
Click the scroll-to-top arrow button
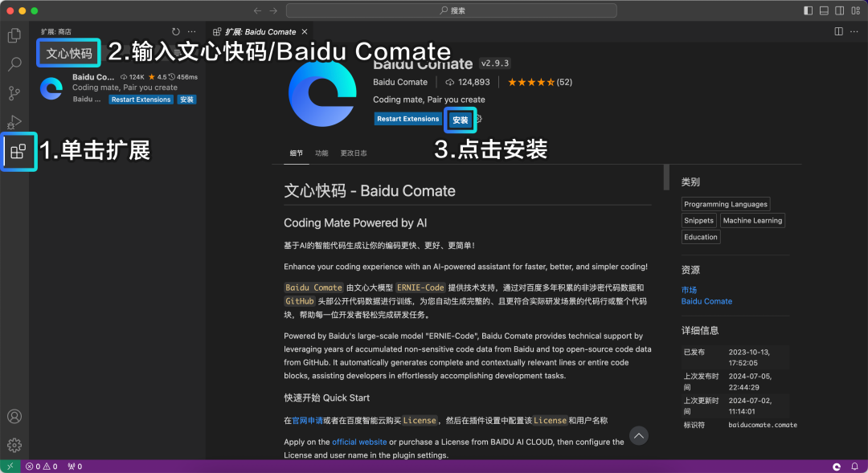tap(638, 436)
